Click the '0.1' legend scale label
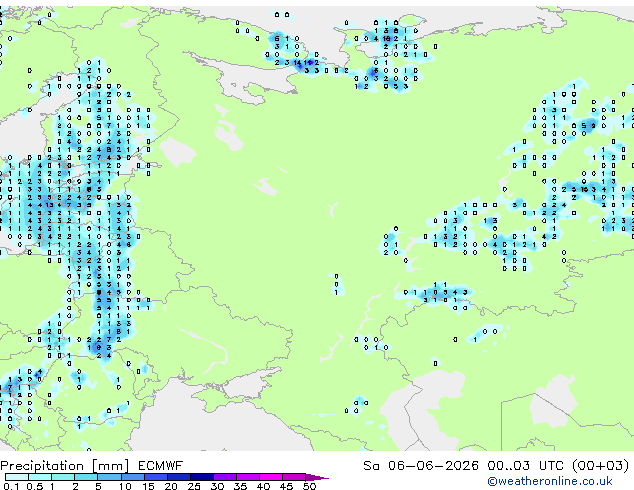Image resolution: width=634 pixels, height=490 pixels. [11, 486]
